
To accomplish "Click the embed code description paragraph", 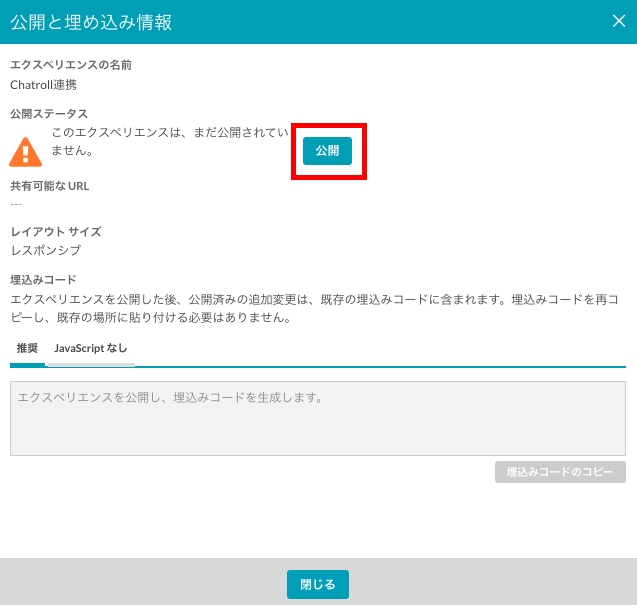I will (317, 308).
